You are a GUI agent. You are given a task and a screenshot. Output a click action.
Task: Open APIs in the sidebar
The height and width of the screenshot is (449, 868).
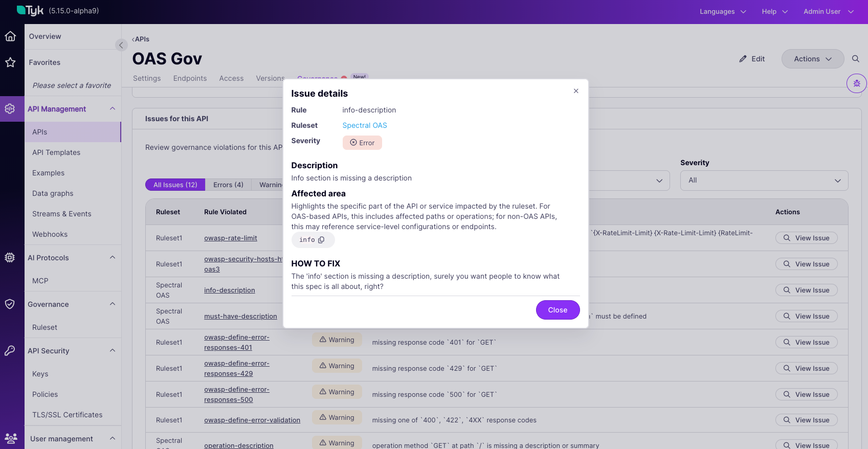coord(73,132)
